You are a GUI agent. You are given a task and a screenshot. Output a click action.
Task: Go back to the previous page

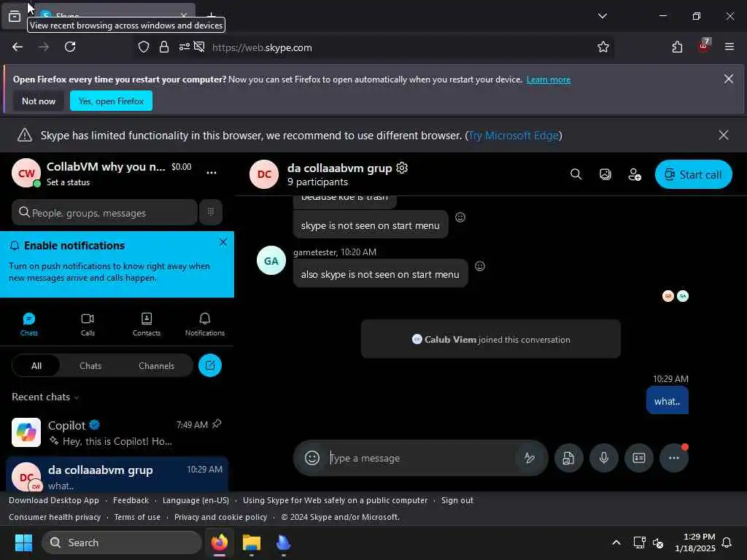[x=18, y=47]
